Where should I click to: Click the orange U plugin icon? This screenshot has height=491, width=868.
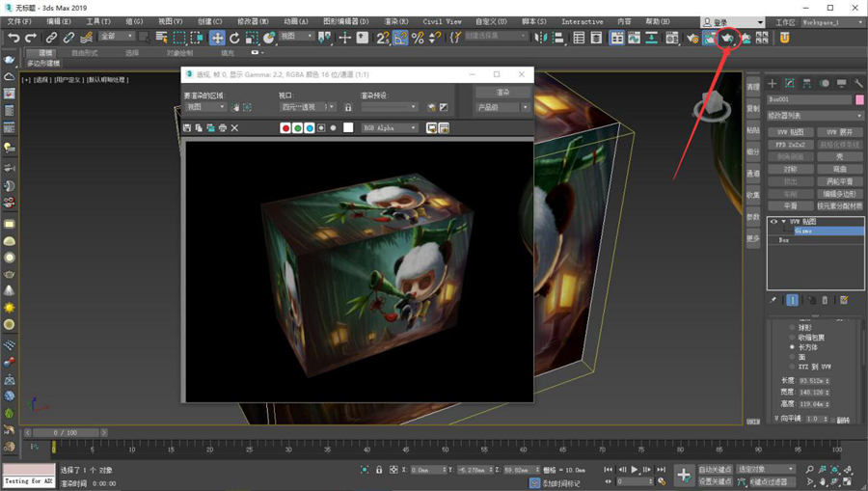[784, 38]
